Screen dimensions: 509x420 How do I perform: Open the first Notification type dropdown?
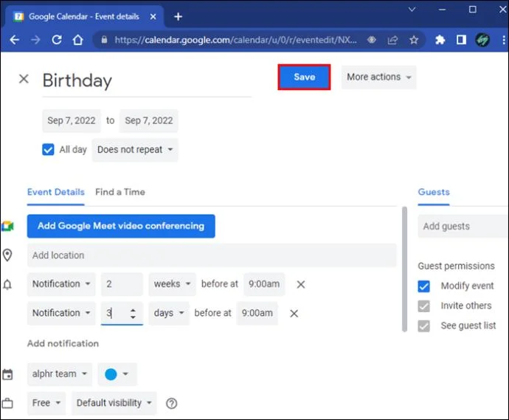[61, 284]
